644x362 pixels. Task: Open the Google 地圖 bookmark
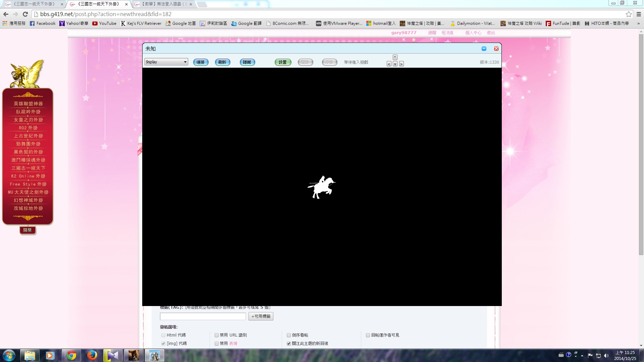[180, 23]
